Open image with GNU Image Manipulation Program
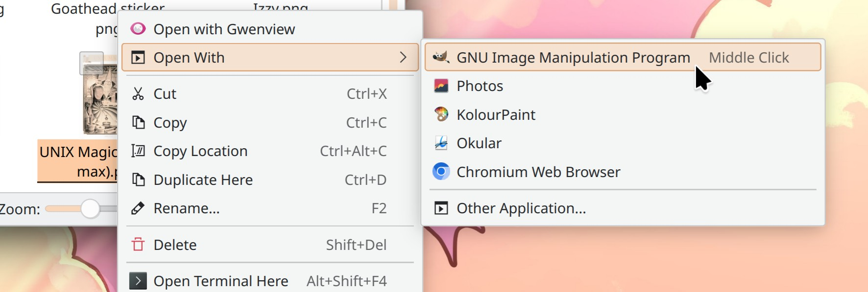868x292 pixels. point(573,58)
